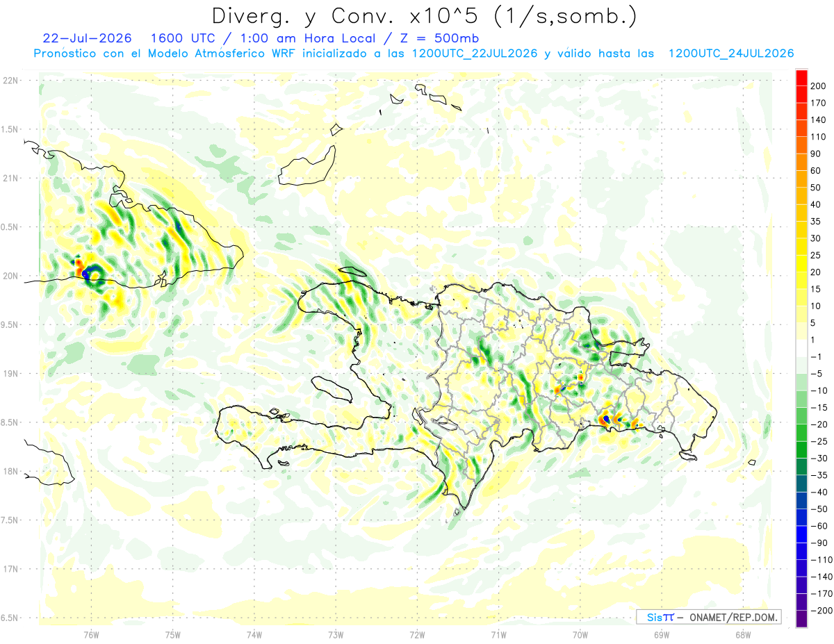This screenshot has height=644, width=834.
Task: Click the '1200UTC_24JUL2026' valid-until time
Action: coord(731,53)
